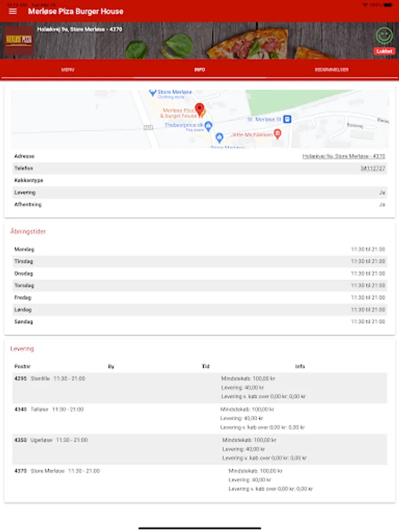Select the Fredag opening hours row
The image size is (399, 532).
pos(200,297)
